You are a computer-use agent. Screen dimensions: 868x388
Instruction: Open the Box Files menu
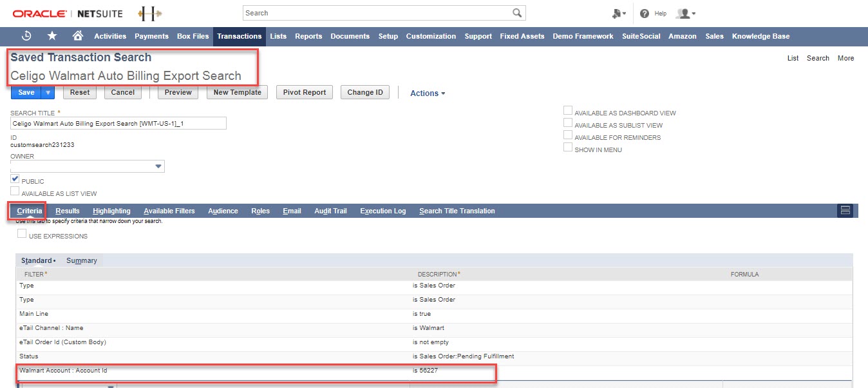tap(193, 36)
